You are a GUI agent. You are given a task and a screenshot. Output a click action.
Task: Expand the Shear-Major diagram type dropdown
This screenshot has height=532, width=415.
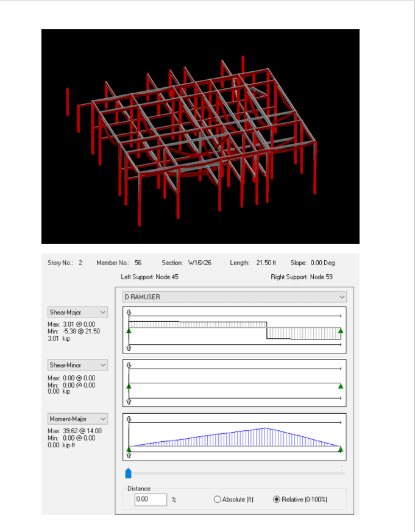tap(77, 312)
